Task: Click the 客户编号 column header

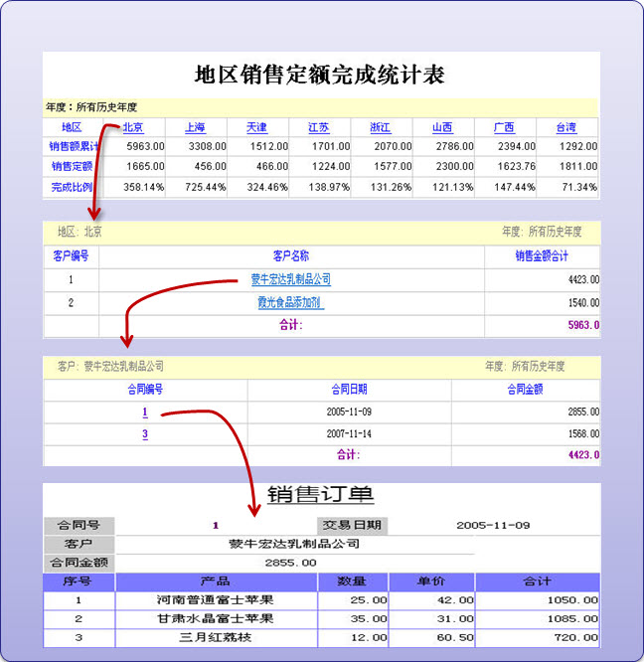Action: pyautogui.click(x=71, y=255)
